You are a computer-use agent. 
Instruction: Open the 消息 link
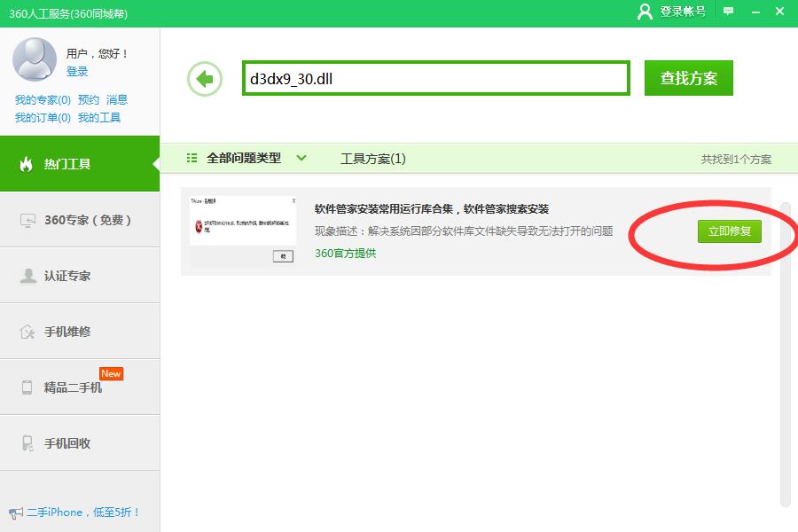(x=117, y=100)
